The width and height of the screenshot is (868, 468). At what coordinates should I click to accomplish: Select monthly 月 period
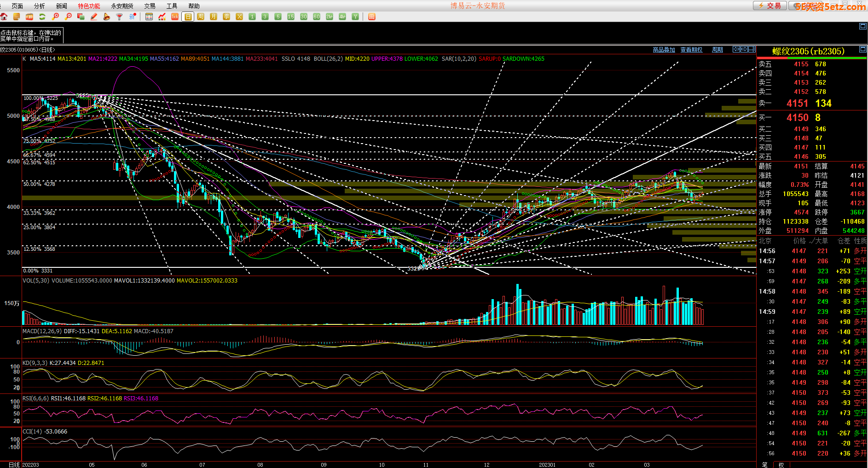point(214,17)
